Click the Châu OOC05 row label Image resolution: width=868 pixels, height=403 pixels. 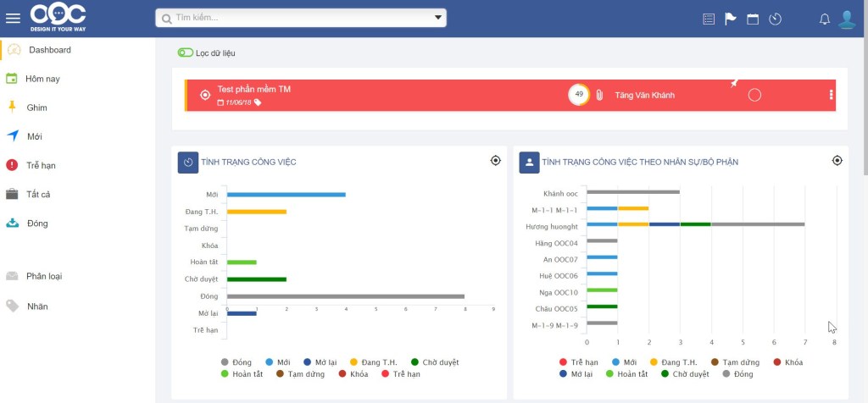click(x=557, y=308)
